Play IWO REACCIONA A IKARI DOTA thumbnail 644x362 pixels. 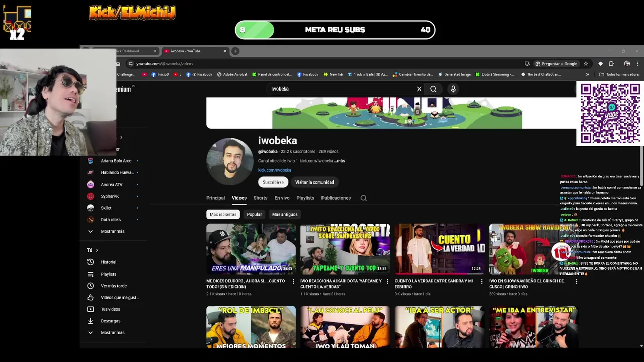345,249
